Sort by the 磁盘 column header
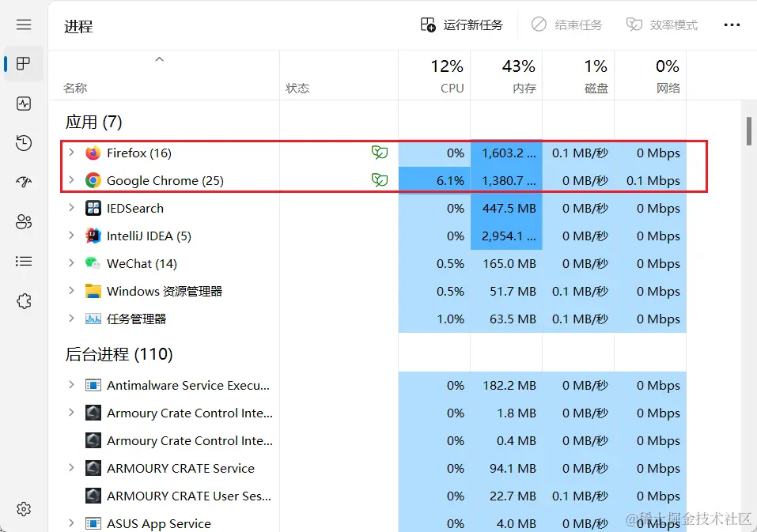Screen dimensions: 757x532 point(578,76)
